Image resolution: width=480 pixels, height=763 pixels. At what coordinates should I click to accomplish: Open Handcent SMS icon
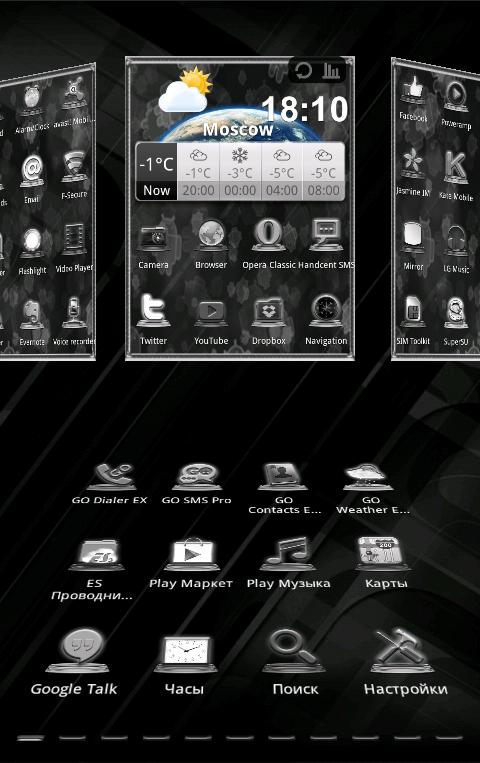click(326, 235)
